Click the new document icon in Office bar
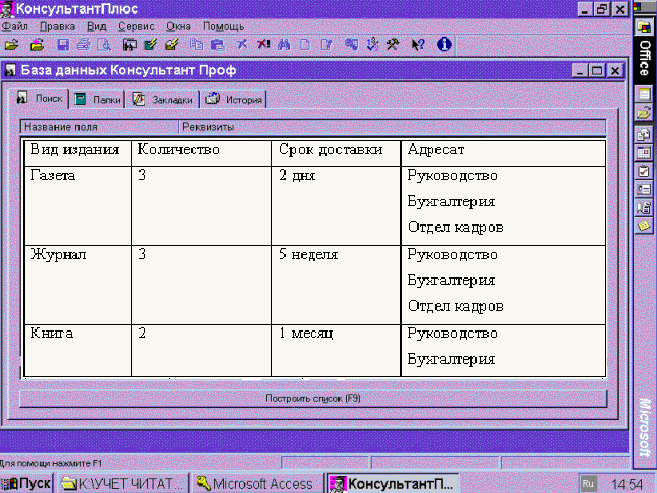Screen dimensions: 657x493 click(x=644, y=94)
